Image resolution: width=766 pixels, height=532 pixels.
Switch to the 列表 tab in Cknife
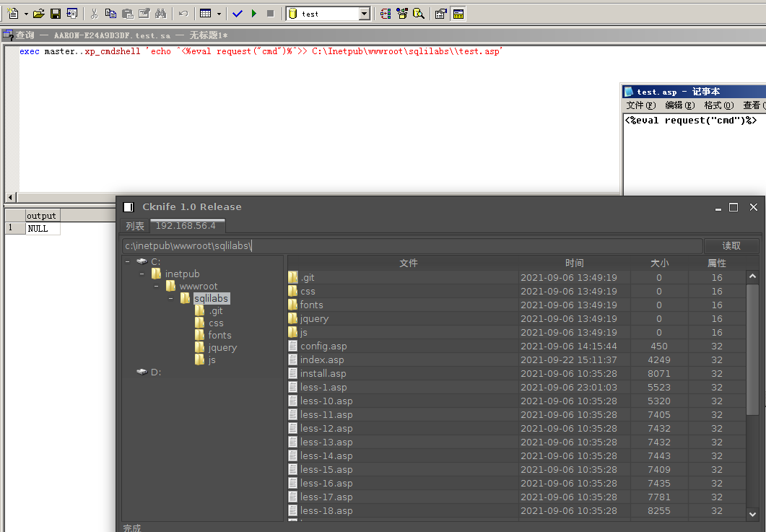135,226
